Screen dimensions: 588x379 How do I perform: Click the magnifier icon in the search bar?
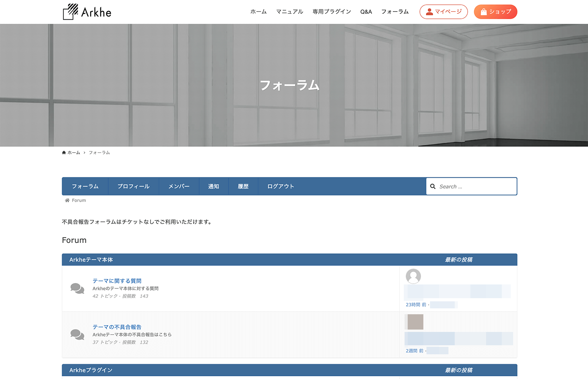tap(433, 186)
